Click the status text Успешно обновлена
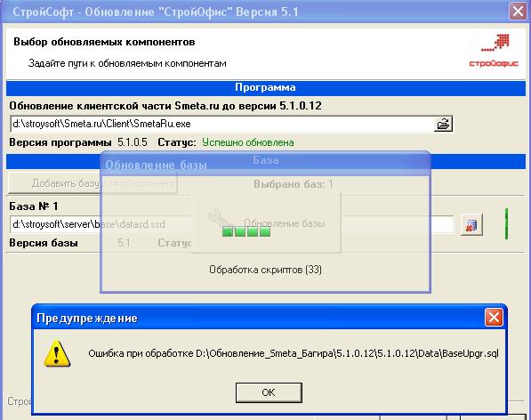Viewport: 531px width, 420px height. pos(248,142)
